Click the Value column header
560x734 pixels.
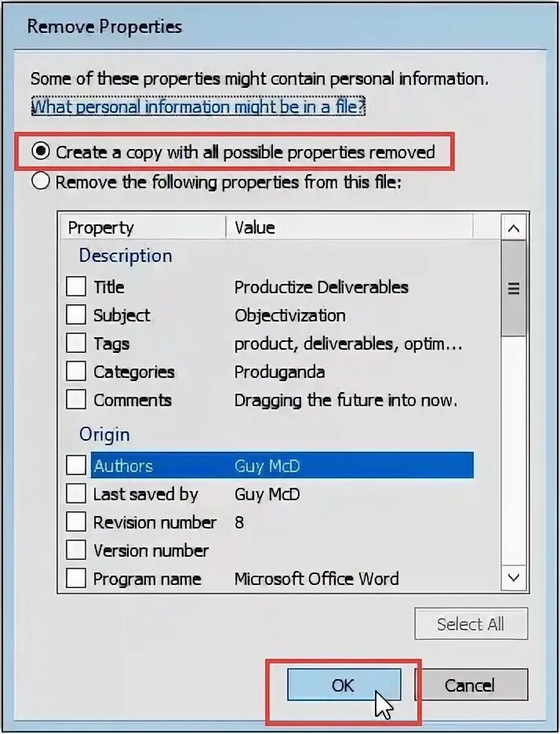349,227
